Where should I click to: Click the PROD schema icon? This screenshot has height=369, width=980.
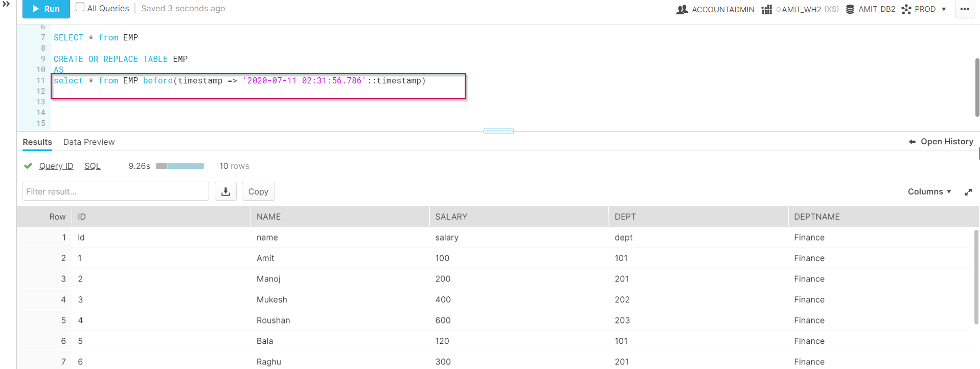coord(906,9)
